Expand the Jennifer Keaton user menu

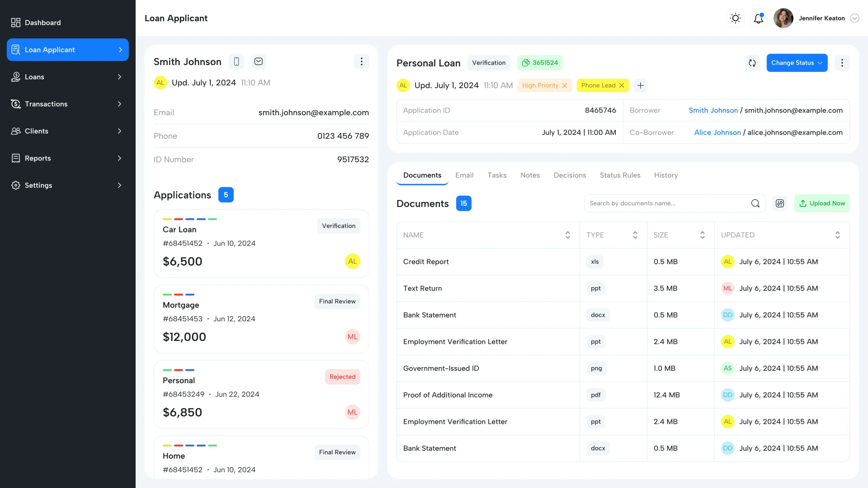pyautogui.click(x=854, y=18)
